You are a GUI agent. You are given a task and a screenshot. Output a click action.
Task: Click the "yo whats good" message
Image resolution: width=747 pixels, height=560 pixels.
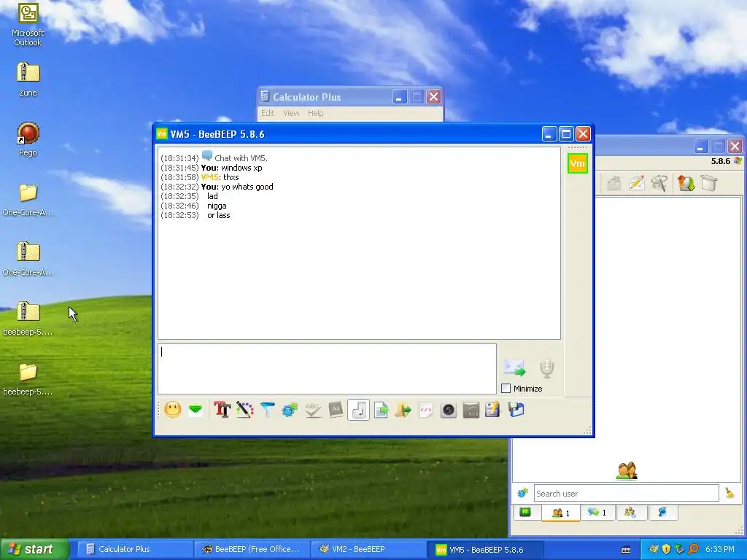[247, 187]
